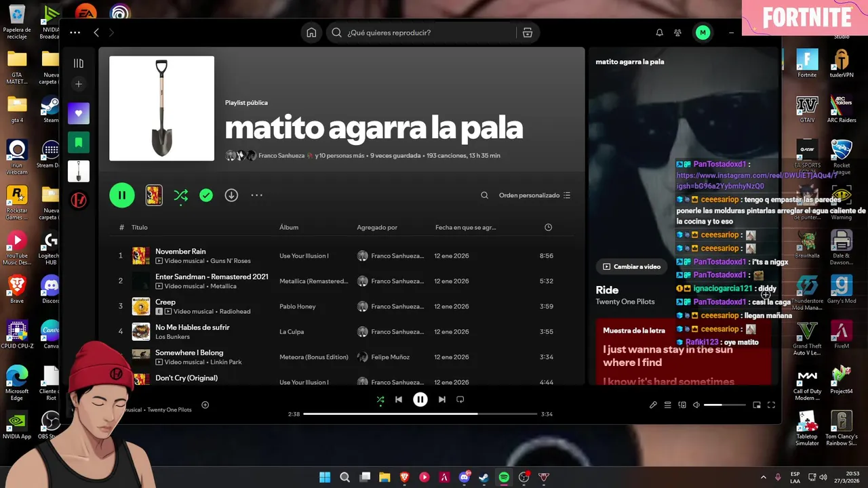Toggle repeat in the player bar
The height and width of the screenshot is (488, 868).
[460, 400]
